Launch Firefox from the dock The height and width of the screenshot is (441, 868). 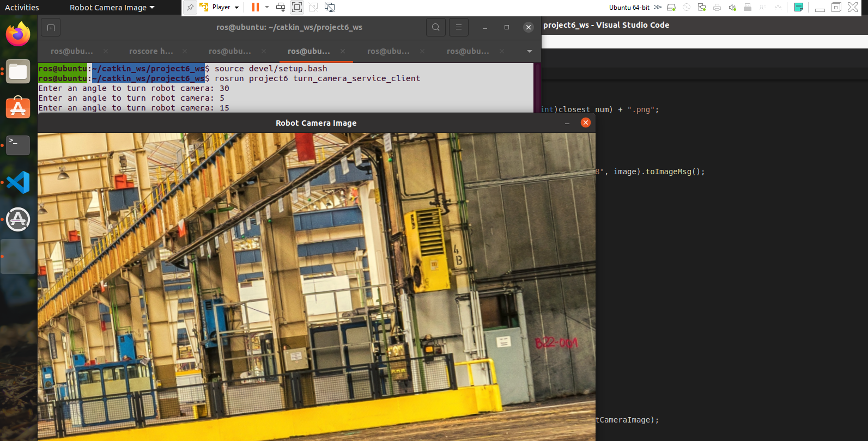tap(18, 34)
